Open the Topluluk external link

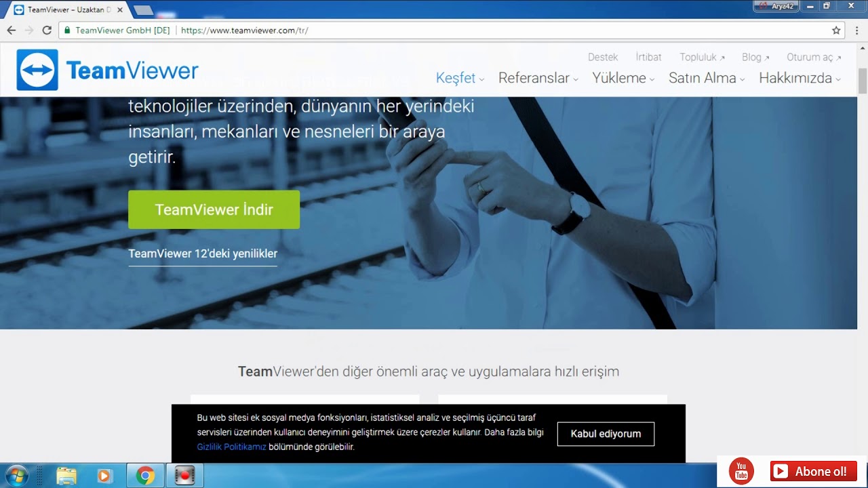[702, 58]
